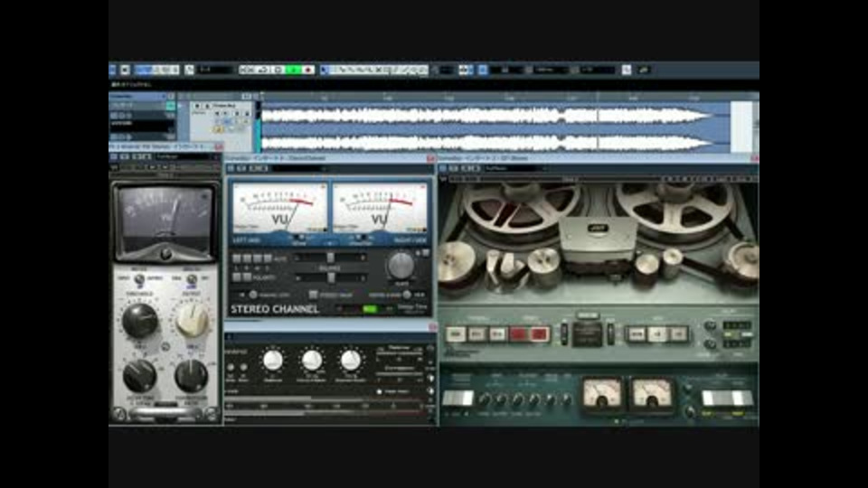Flip the white rocker switch at tape bottom left
The width and height of the screenshot is (868, 488).
(x=458, y=398)
